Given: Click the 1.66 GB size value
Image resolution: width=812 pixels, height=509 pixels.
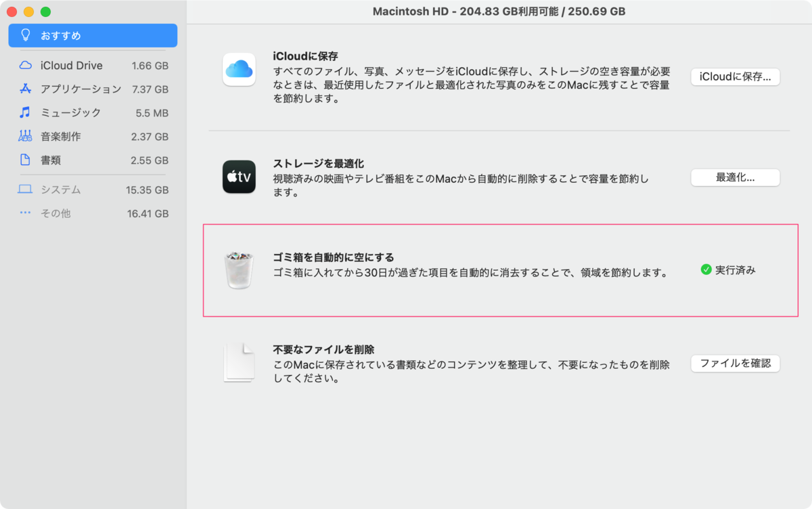Looking at the screenshot, I should (x=150, y=66).
